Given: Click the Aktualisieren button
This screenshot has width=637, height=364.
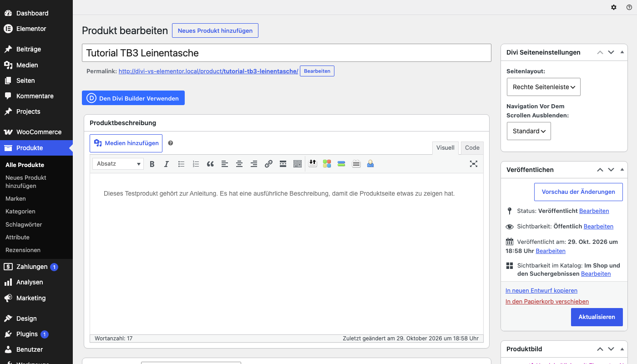Looking at the screenshot, I should click(597, 317).
